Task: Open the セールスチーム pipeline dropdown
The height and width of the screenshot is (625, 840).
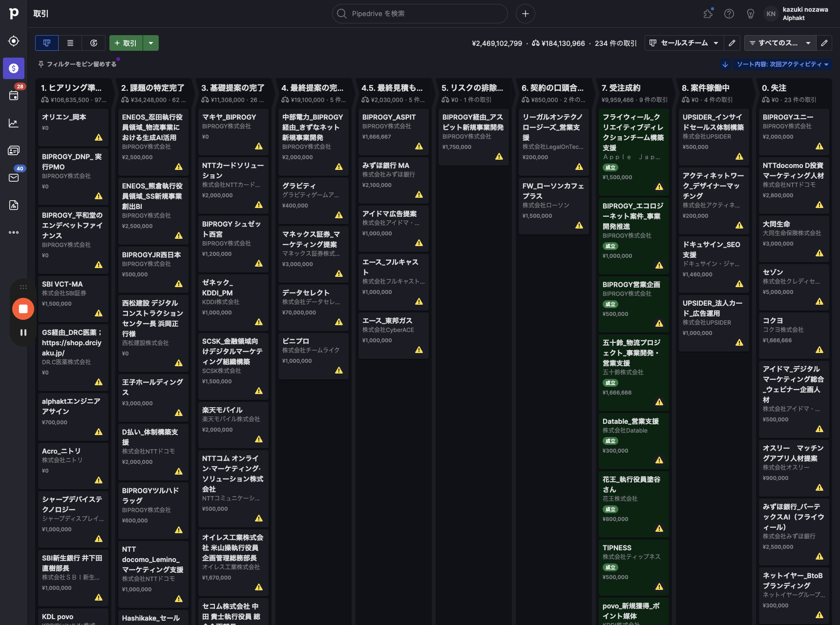Action: point(684,43)
